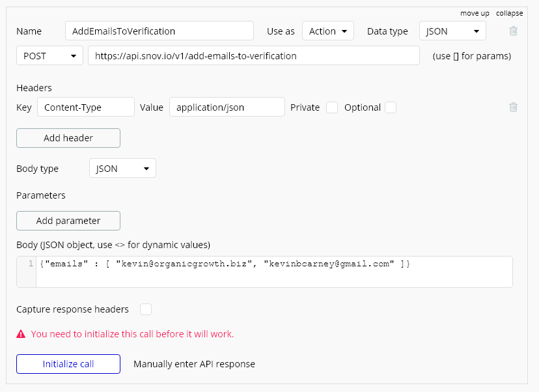This screenshot has height=392, width=539.
Task: Click the move up link
Action: pos(475,13)
